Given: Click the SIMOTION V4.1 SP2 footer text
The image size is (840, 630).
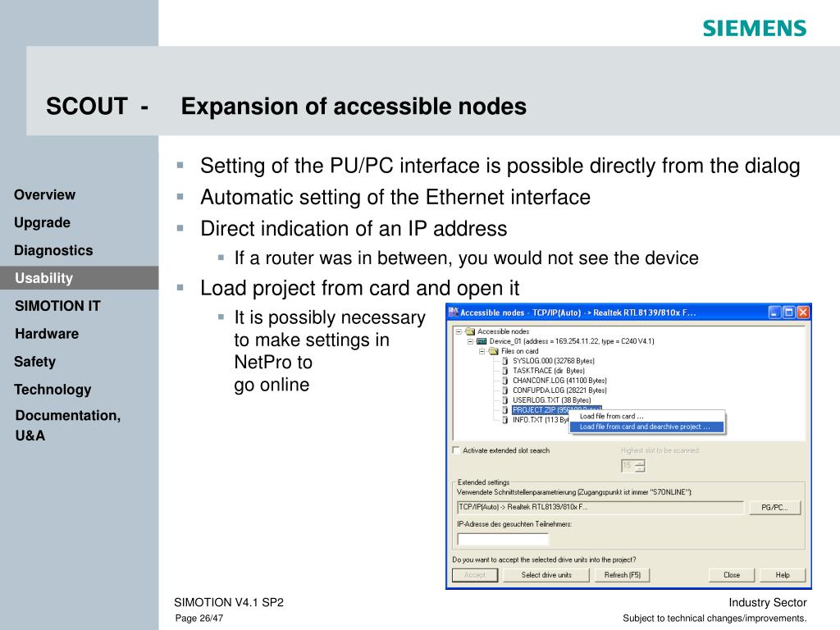Looking at the screenshot, I should pos(229,603).
